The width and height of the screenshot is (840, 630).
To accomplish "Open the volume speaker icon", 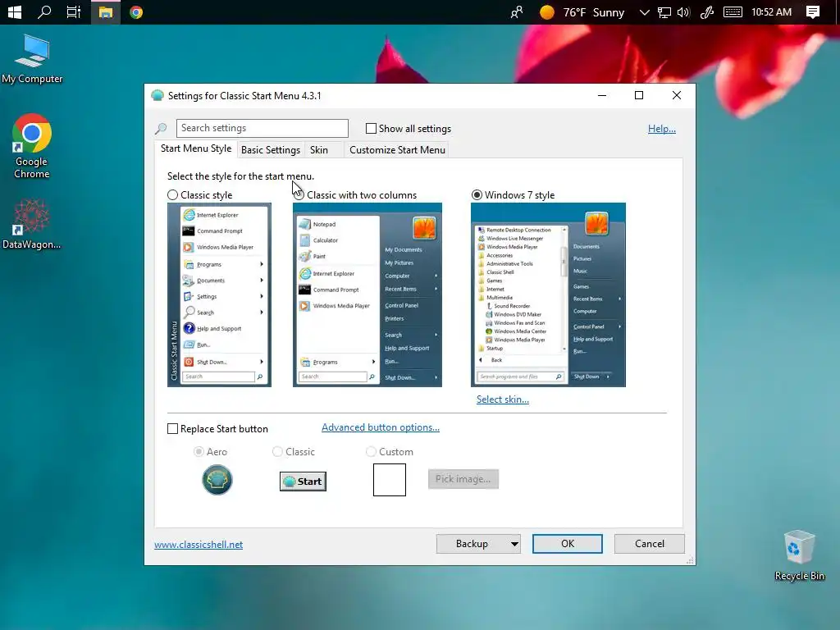I will point(683,12).
